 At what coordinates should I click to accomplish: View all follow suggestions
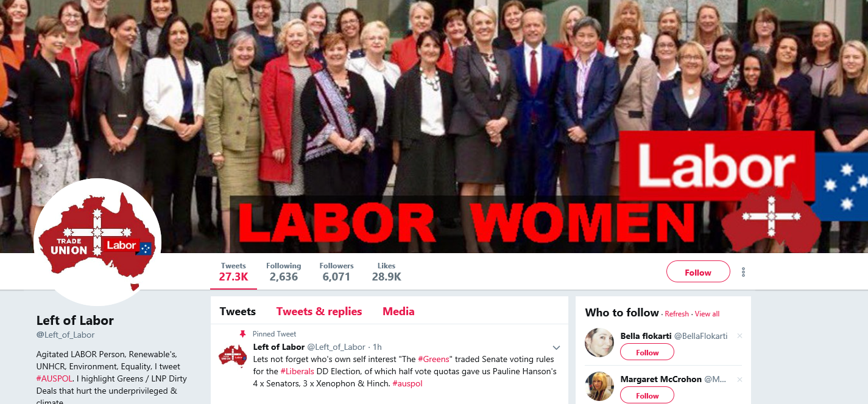click(707, 314)
